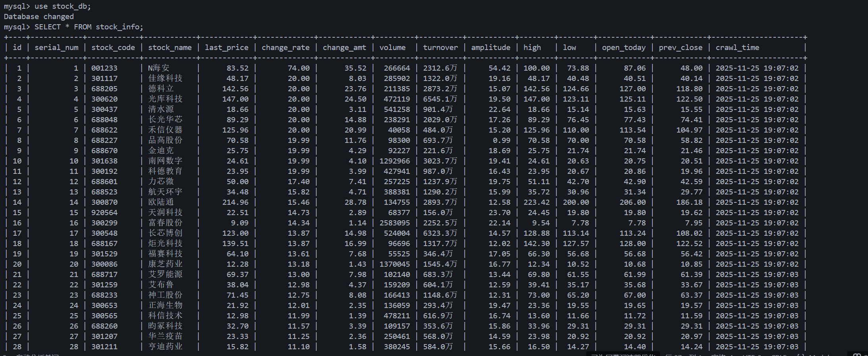Select the 'serial_num' column header
The width and height of the screenshot is (868, 356).
click(56, 48)
